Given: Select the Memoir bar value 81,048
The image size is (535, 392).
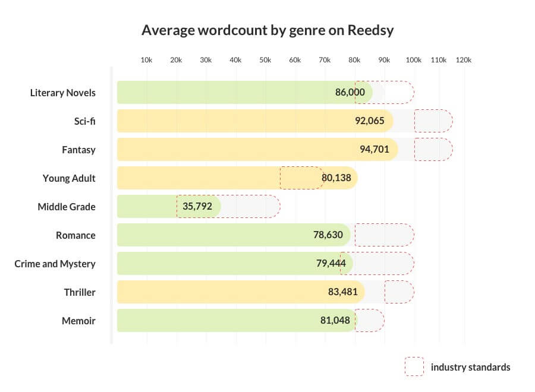Looking at the screenshot, I should click(335, 320).
